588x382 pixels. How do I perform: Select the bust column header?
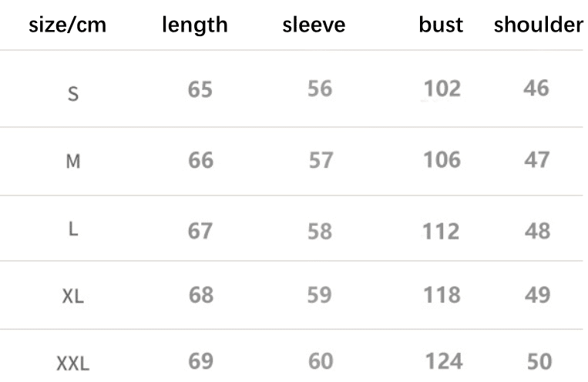click(441, 25)
